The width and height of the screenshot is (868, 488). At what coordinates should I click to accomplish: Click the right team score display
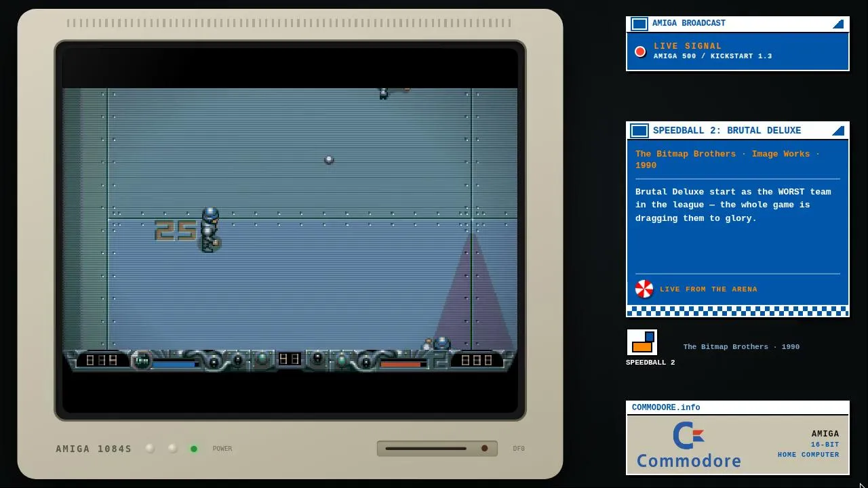click(477, 360)
